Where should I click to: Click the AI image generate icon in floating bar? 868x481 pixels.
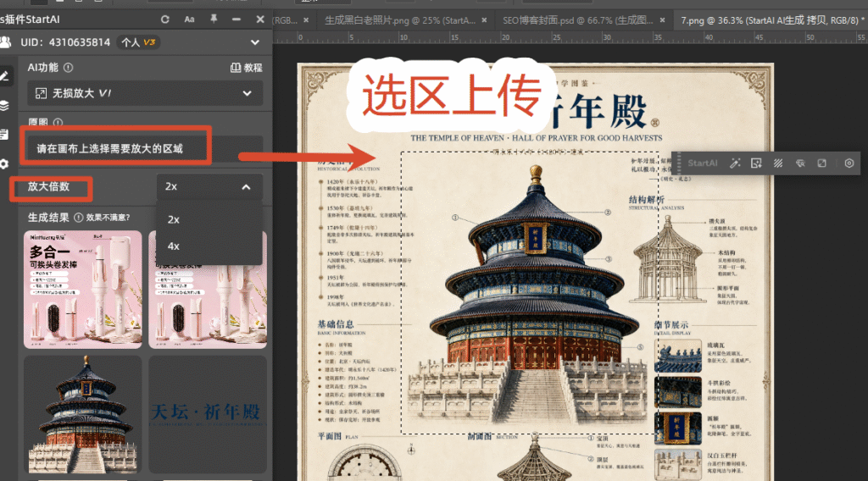[756, 163]
